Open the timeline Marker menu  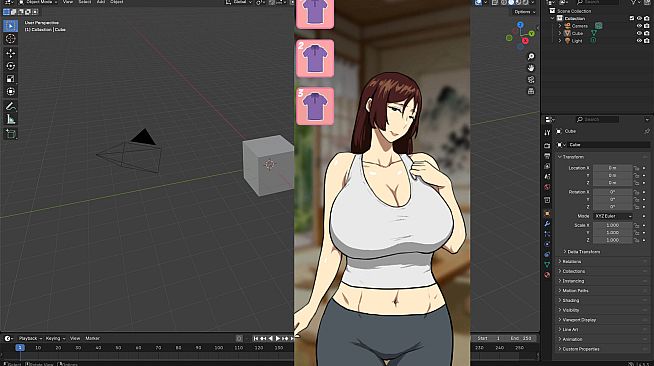[x=93, y=338]
